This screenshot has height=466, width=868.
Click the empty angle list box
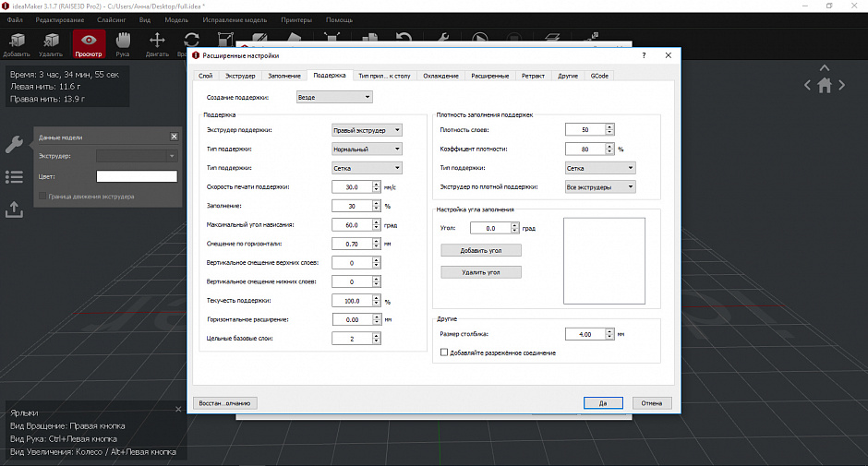point(604,260)
